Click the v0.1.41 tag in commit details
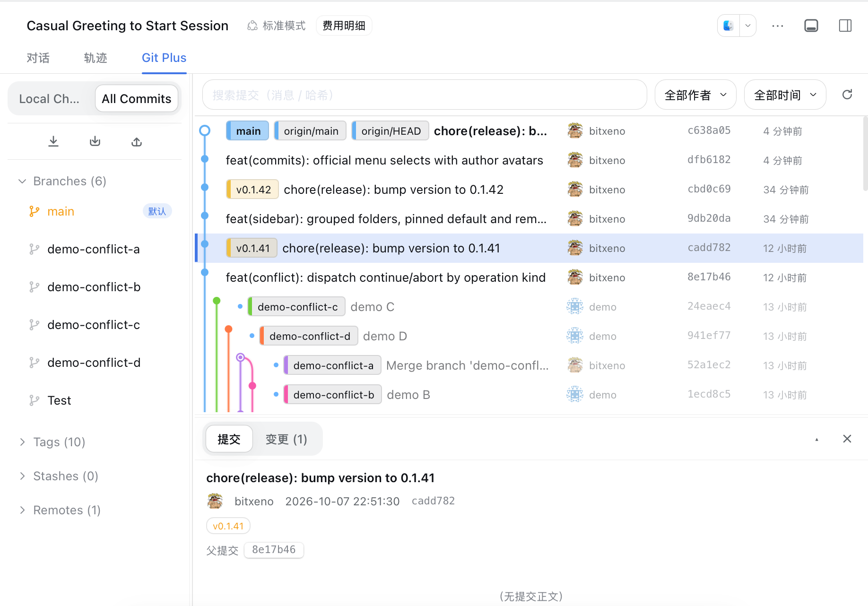The image size is (868, 606). pyautogui.click(x=228, y=526)
